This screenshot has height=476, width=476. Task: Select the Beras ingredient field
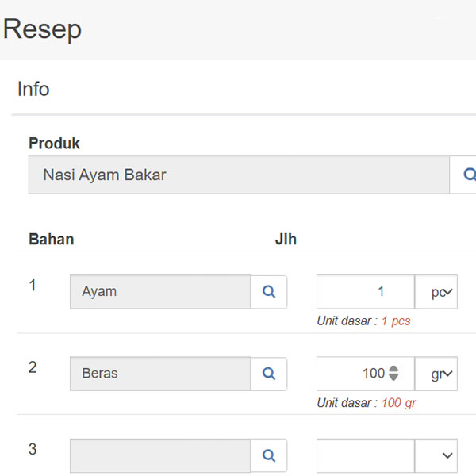(160, 374)
